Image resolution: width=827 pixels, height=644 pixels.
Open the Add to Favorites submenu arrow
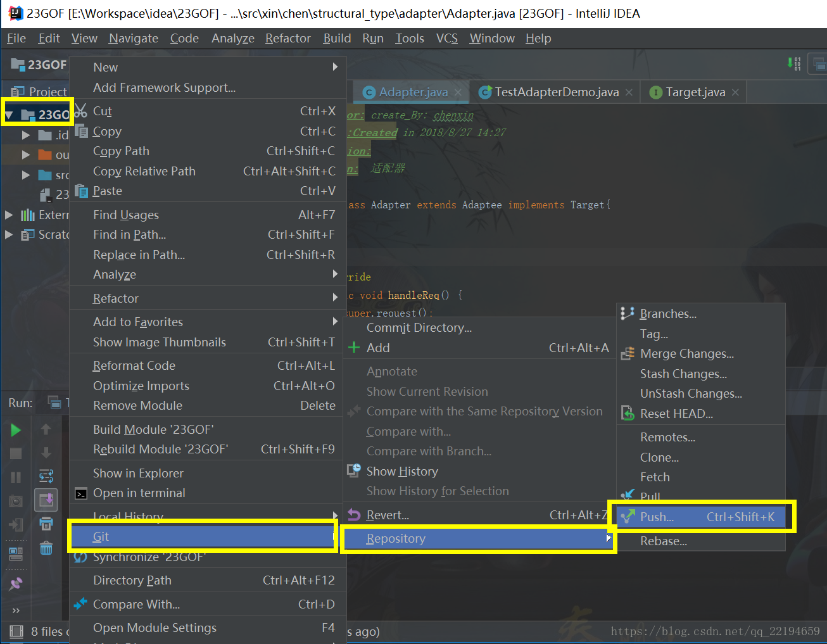pos(335,322)
